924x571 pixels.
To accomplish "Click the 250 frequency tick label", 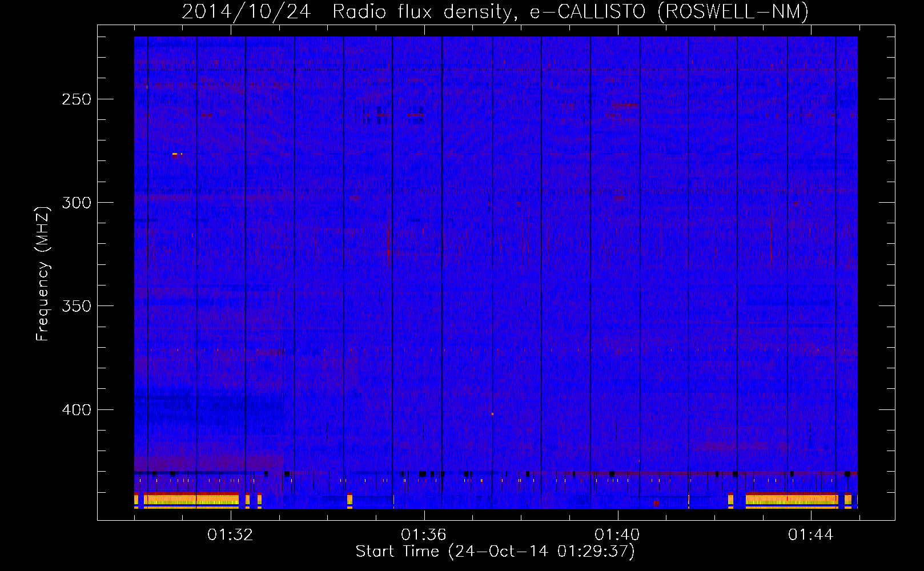I will 77,99.
